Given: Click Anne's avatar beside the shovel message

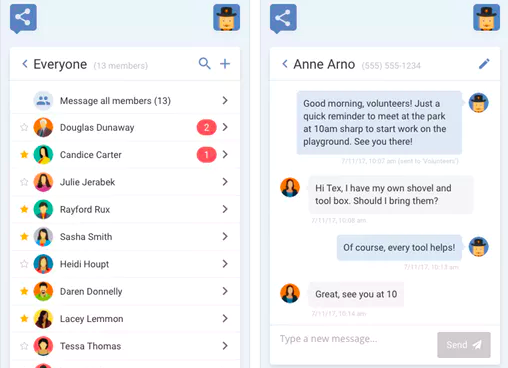Looking at the screenshot, I should click(x=290, y=187).
